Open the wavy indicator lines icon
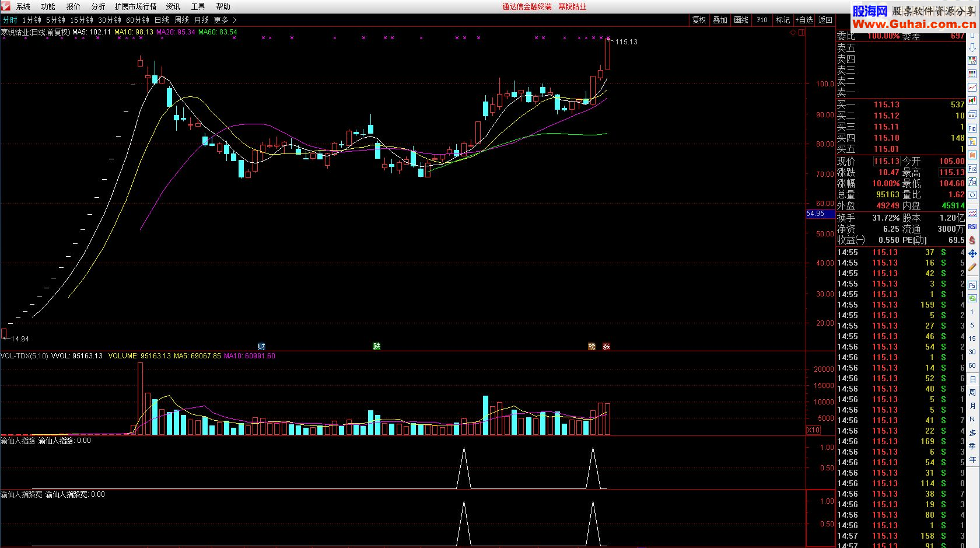980x548 pixels. pyautogui.click(x=972, y=213)
